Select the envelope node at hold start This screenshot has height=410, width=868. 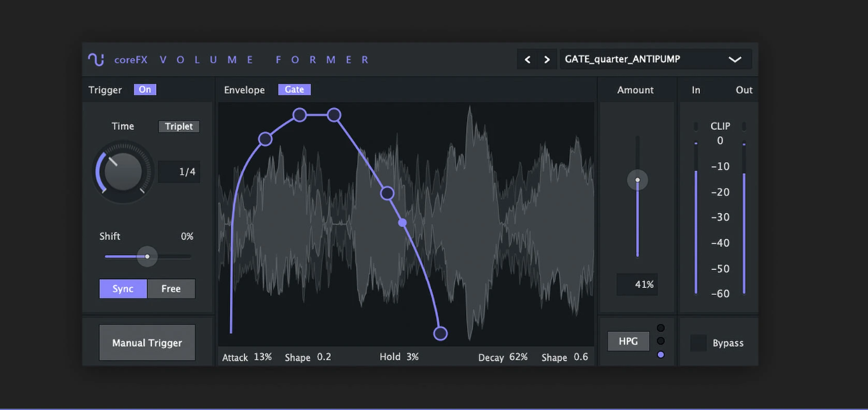click(x=300, y=115)
